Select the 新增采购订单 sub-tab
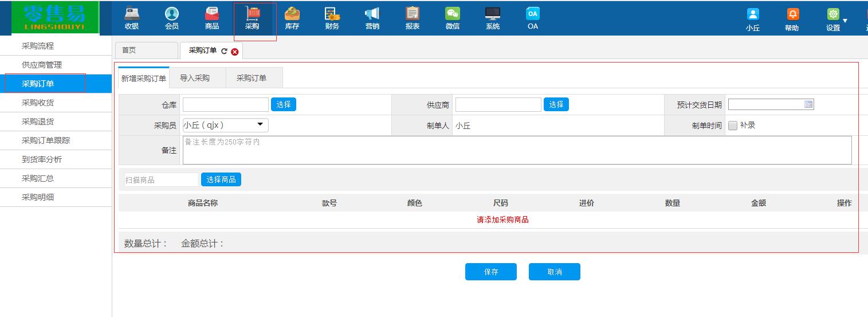This screenshot has width=868, height=317. 144,78
